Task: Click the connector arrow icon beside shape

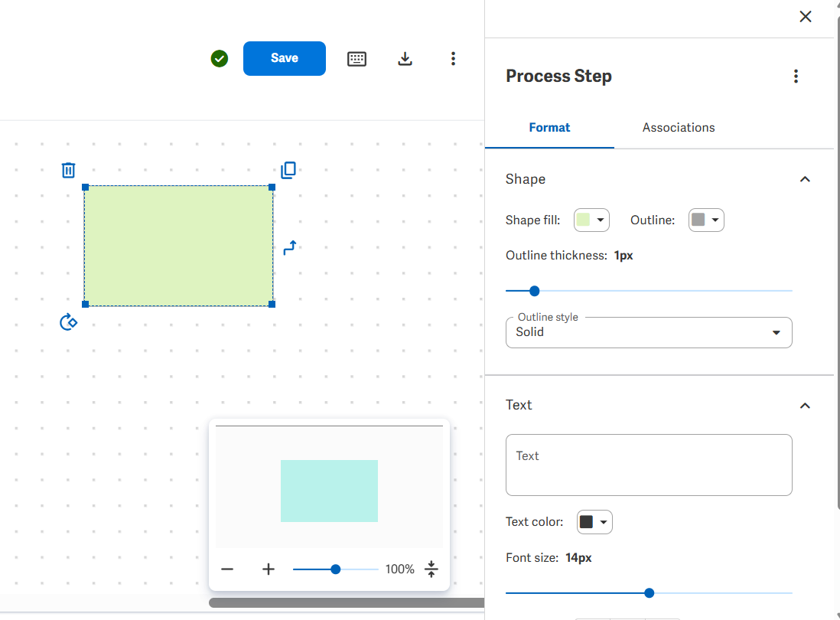Action: tap(290, 247)
